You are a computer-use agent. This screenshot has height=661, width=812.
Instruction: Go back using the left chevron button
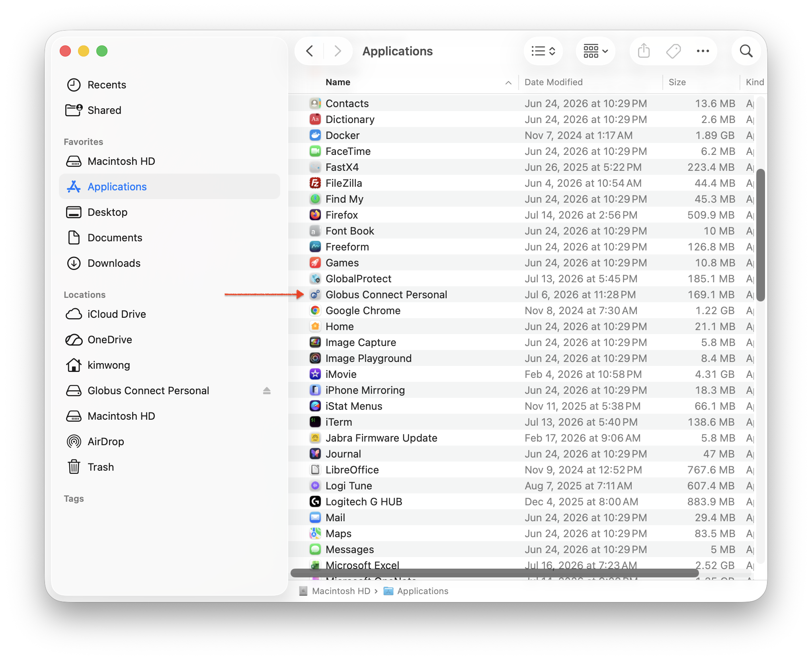[x=310, y=51]
